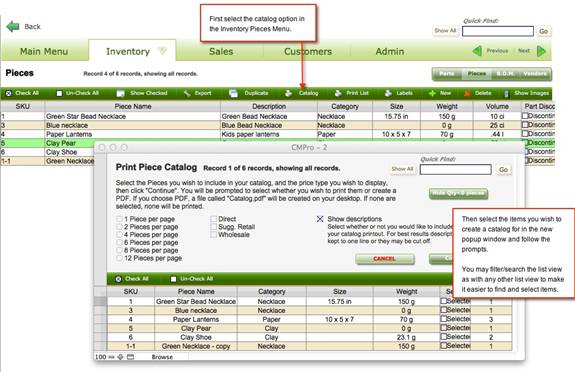The image size is (575, 372).
Task: Click the Pieces section button
Action: pyautogui.click(x=476, y=74)
